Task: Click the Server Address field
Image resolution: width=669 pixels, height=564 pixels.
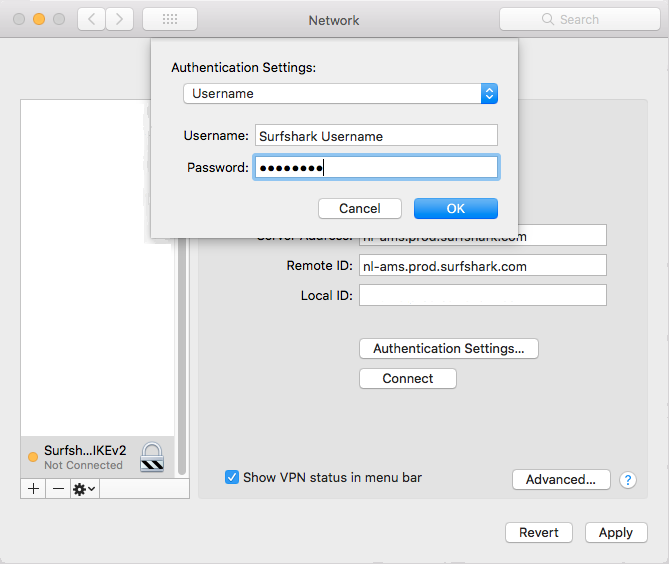Action: 483,241
